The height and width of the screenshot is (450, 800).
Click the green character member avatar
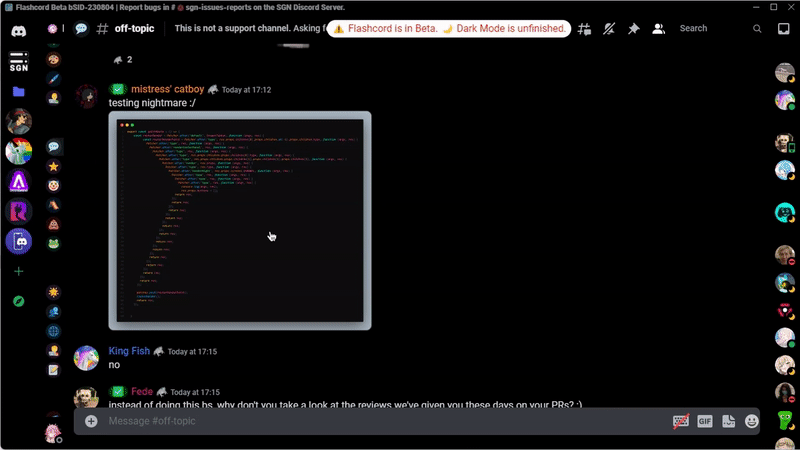click(x=785, y=420)
